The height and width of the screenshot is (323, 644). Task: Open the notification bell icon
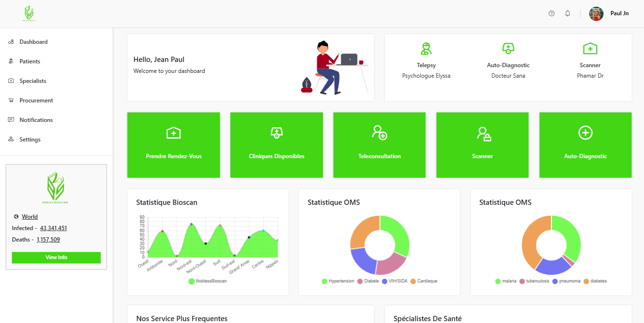point(568,13)
